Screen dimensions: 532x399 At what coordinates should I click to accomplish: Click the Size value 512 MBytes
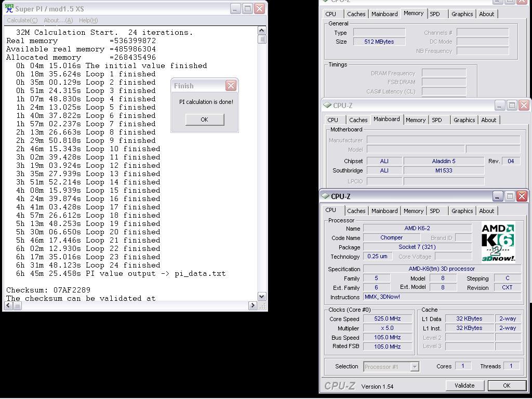click(x=379, y=42)
